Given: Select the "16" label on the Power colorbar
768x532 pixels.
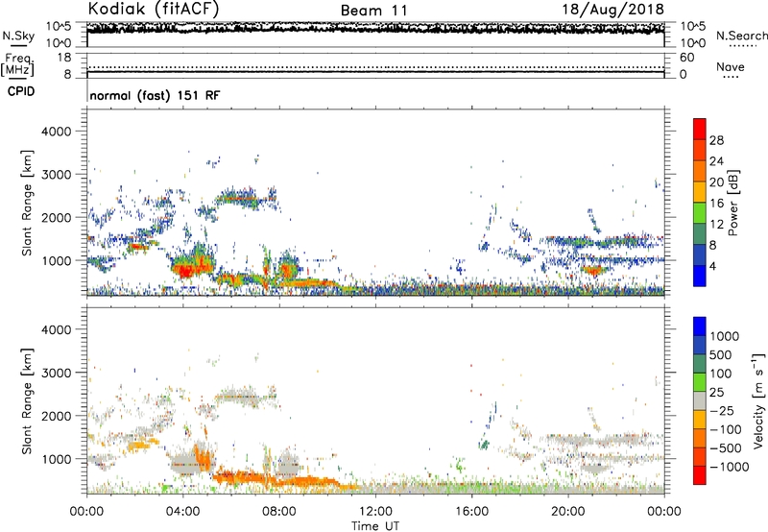Looking at the screenshot, I should tap(716, 204).
